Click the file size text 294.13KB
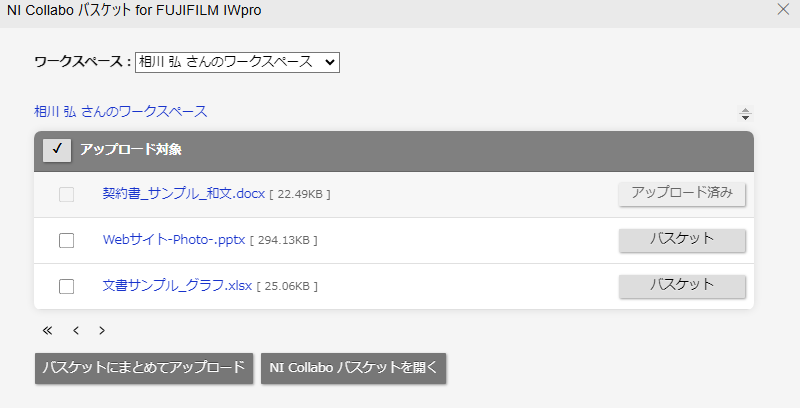Screen dimensions: 800x408 coord(284,240)
